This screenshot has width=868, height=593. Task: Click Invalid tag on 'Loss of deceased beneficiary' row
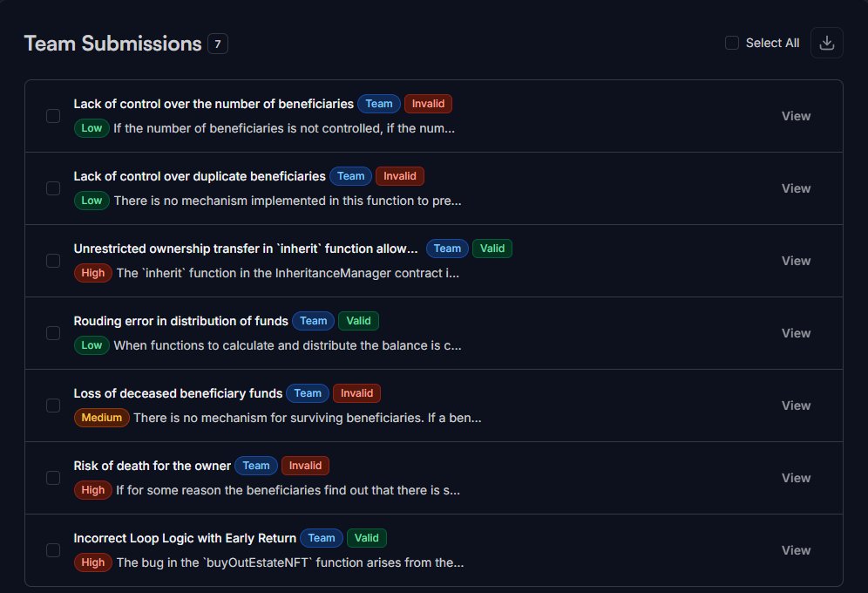click(x=356, y=393)
